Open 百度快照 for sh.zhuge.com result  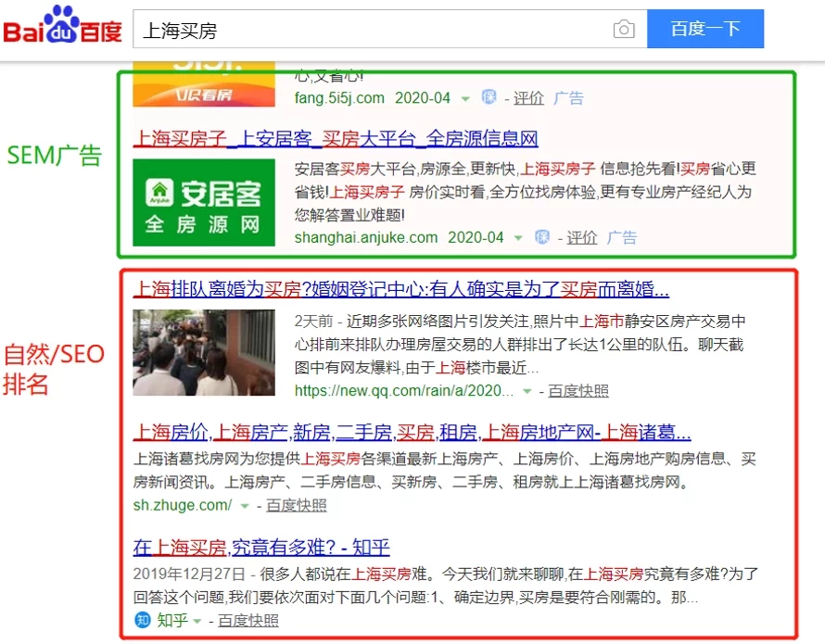tap(297, 506)
